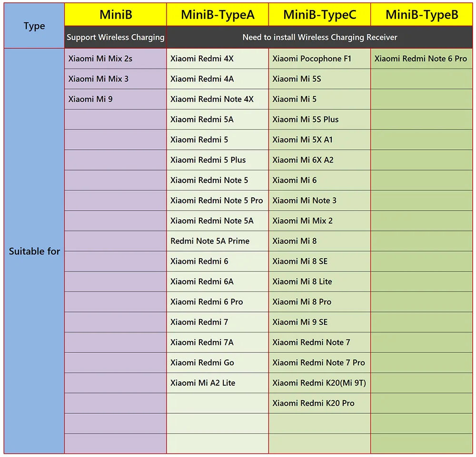Select the Xiaomi Mi 9 cell
This screenshot has height=457, width=476.
click(115, 99)
